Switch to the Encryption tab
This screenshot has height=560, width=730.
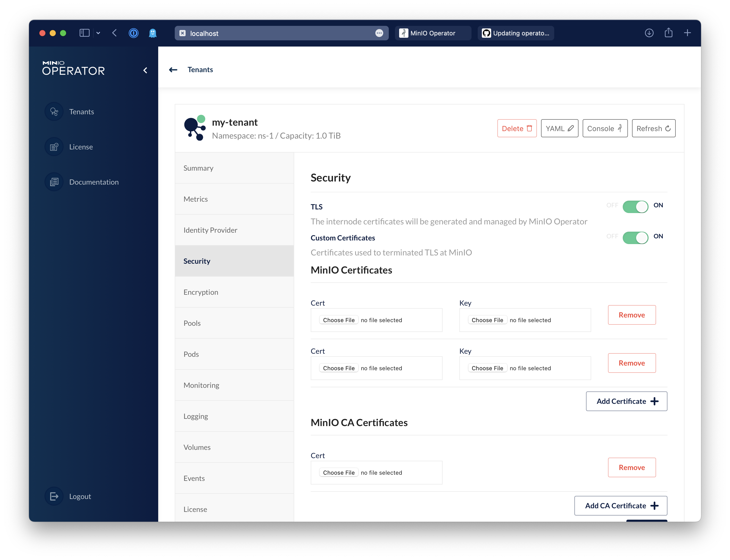pyautogui.click(x=201, y=292)
